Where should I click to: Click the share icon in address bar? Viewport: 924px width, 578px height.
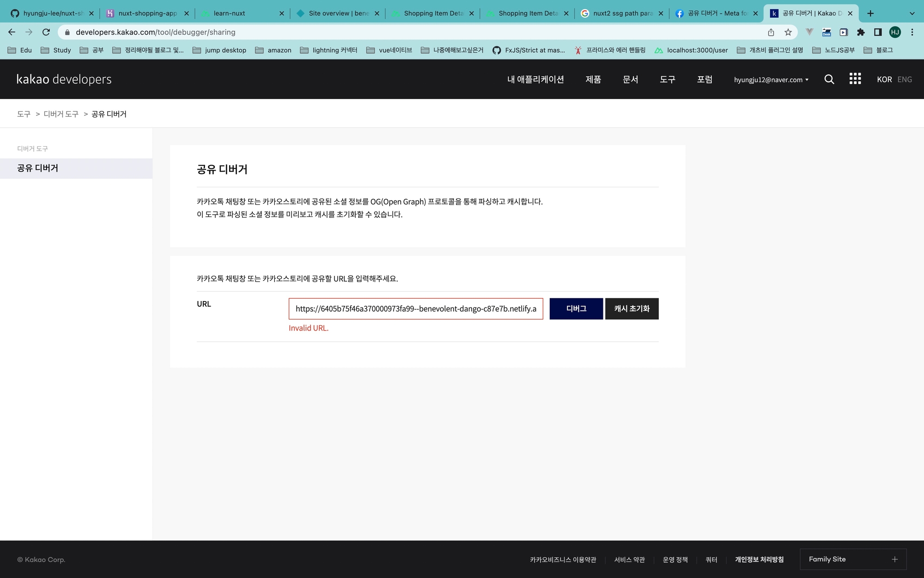tap(771, 32)
